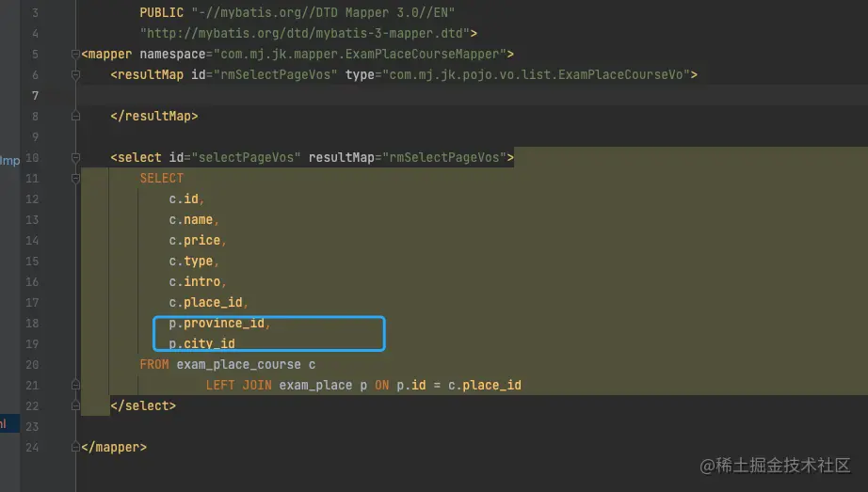Click the ON keyword in the join
Viewport: 868px width, 492px height.
[382, 385]
